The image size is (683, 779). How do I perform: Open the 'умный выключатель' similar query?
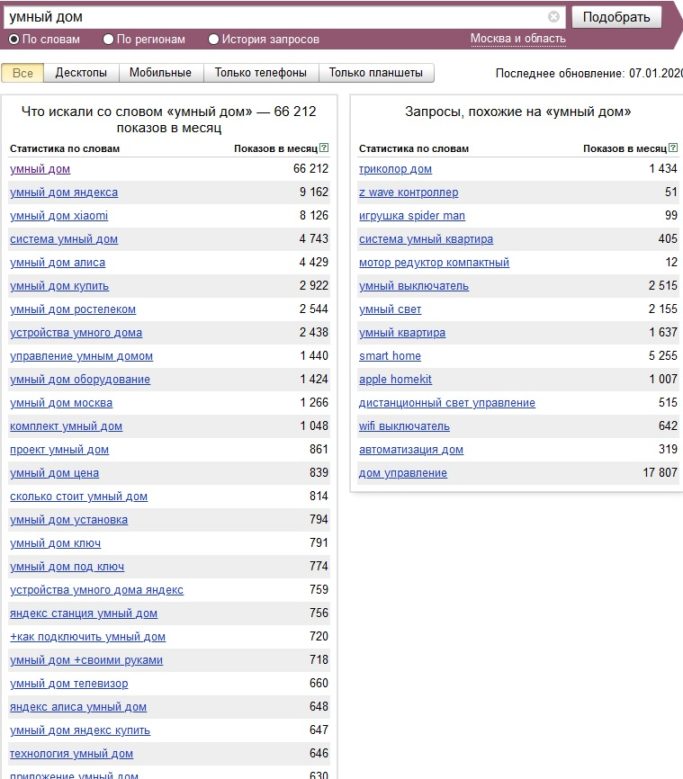point(414,286)
